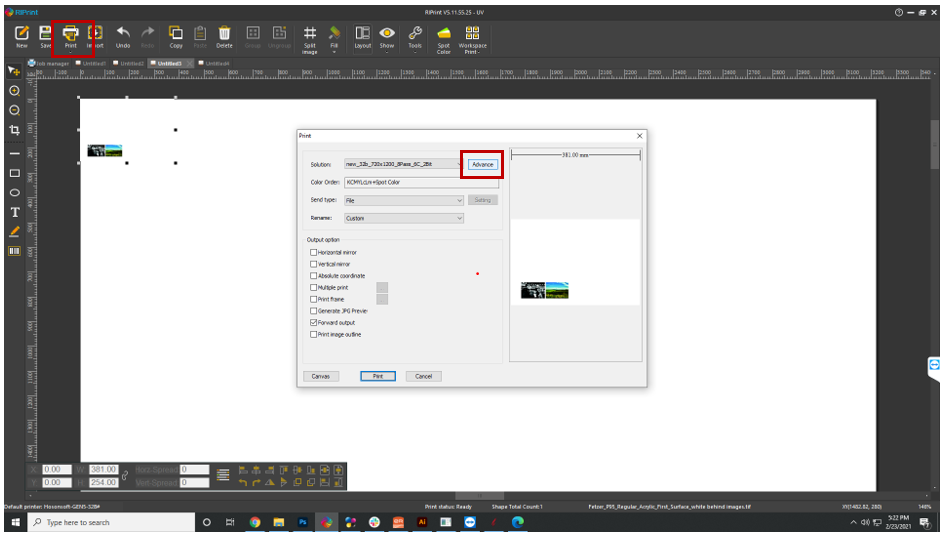Click the Cancel button in dialog
945x538 pixels.
coord(424,376)
